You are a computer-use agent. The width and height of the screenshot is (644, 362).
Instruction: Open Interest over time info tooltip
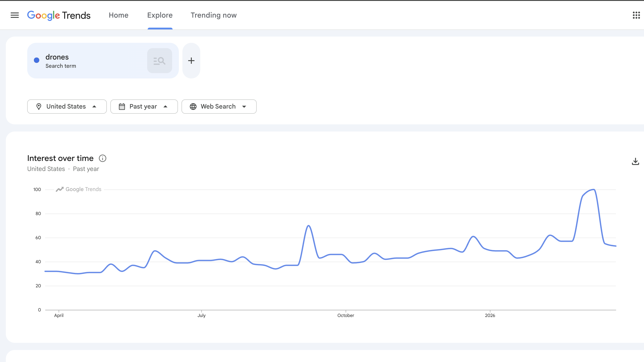[x=103, y=158]
